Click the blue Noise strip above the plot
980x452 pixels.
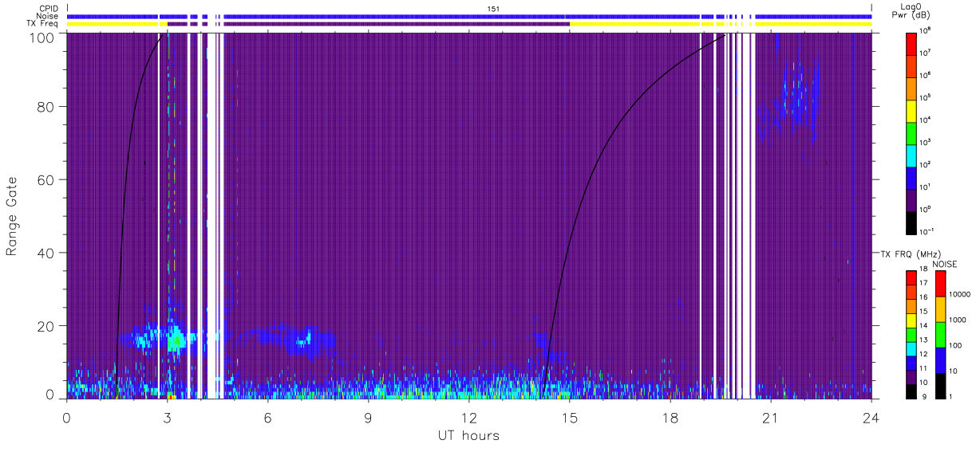coord(469,16)
